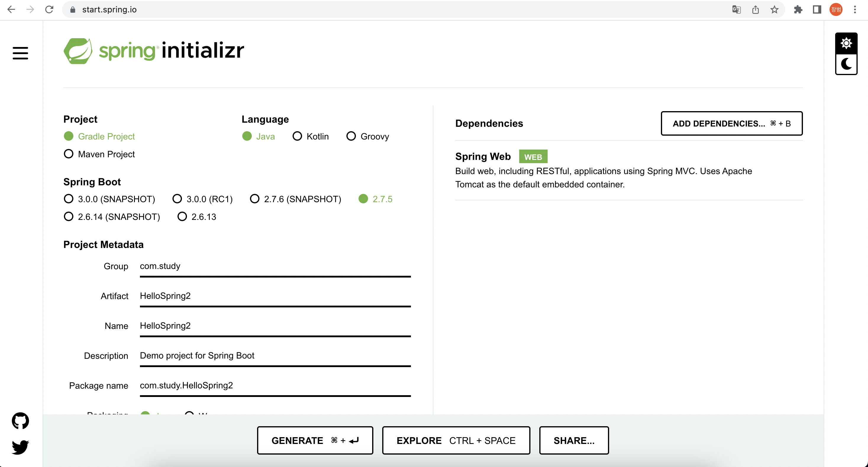Screen dimensions: 868x467
Task: Open the GitHub link icon
Action: (x=20, y=421)
